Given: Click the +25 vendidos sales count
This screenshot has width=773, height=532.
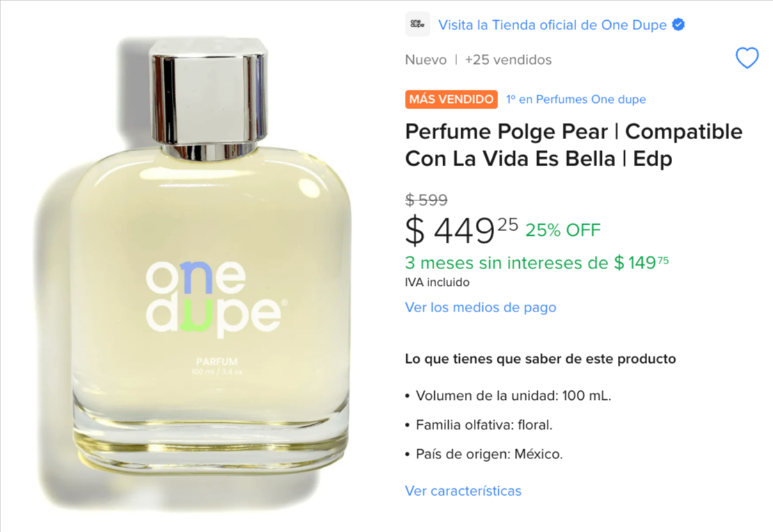Looking at the screenshot, I should coord(509,60).
